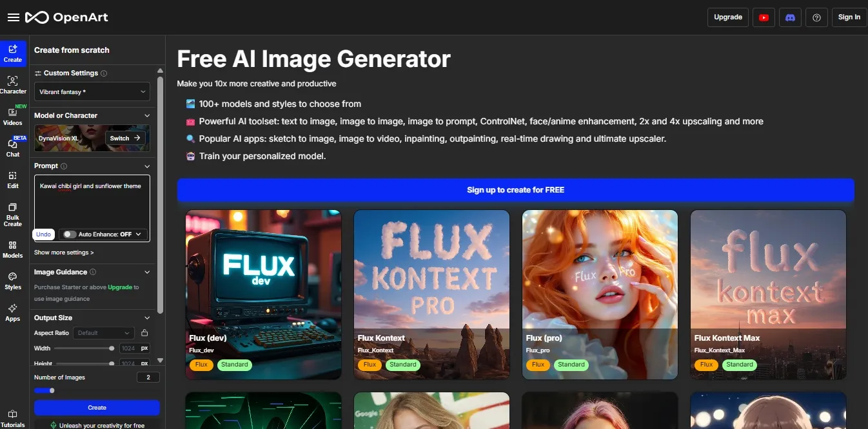Open the Models sidebar section
Image resolution: width=868 pixels, height=429 pixels.
pyautogui.click(x=13, y=250)
